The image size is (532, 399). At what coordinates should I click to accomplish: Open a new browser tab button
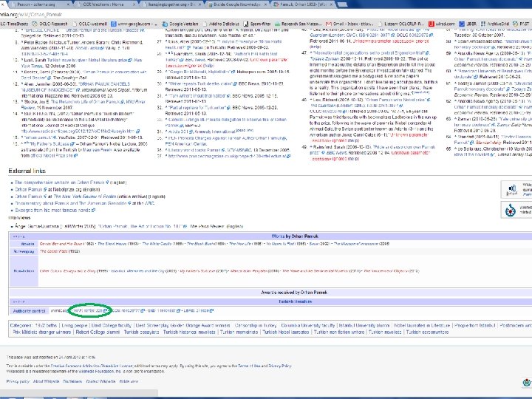point(343,4)
